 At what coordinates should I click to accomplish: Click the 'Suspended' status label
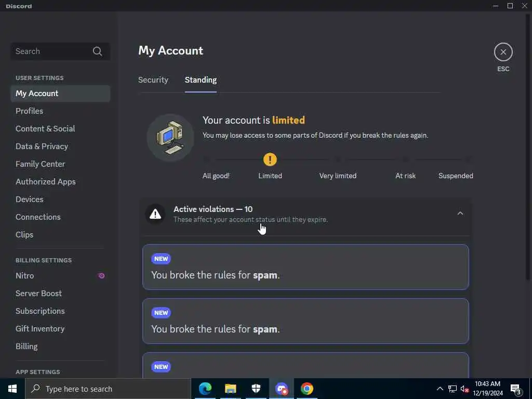456,176
